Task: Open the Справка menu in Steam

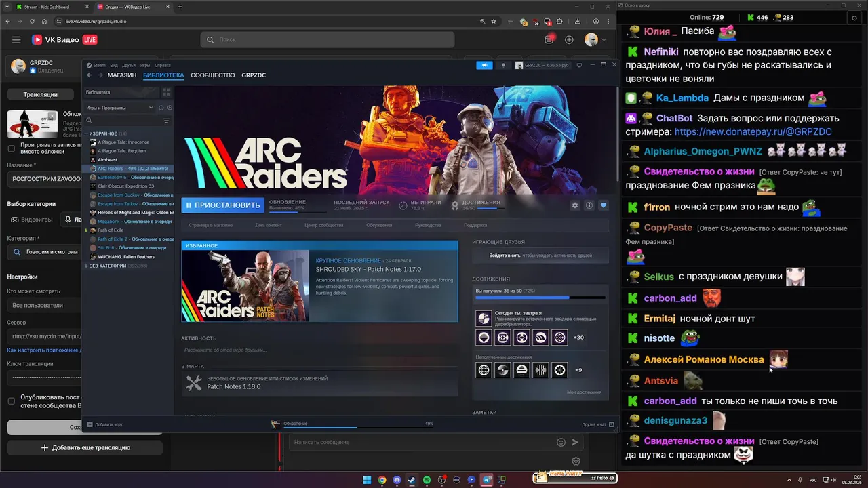Action: tap(162, 65)
